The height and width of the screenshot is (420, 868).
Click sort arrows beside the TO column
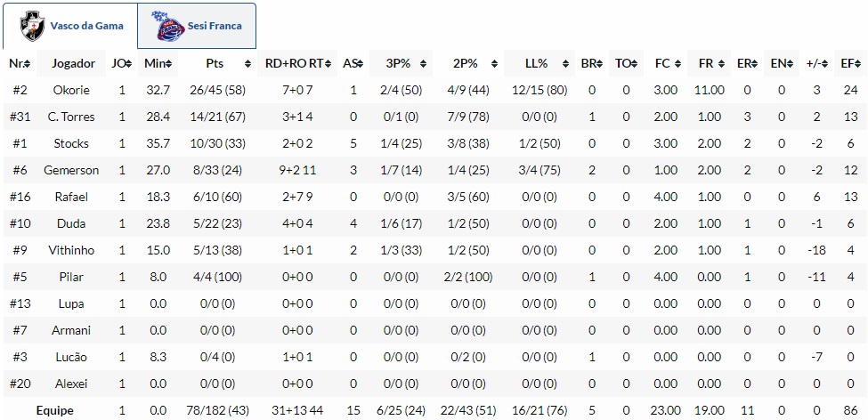(x=635, y=64)
